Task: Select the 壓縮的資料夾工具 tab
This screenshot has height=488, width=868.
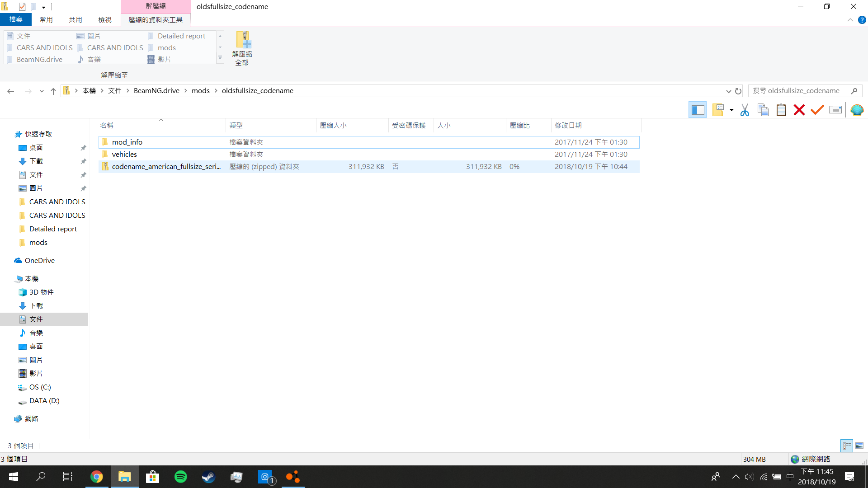Action: pyautogui.click(x=156, y=19)
